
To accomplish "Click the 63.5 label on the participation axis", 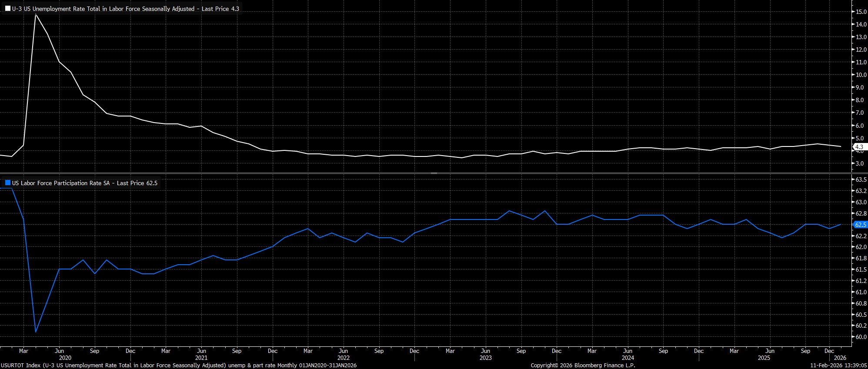I will [x=861, y=180].
